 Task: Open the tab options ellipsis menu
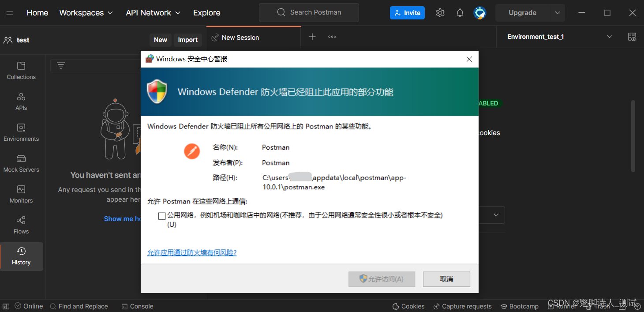tap(332, 37)
